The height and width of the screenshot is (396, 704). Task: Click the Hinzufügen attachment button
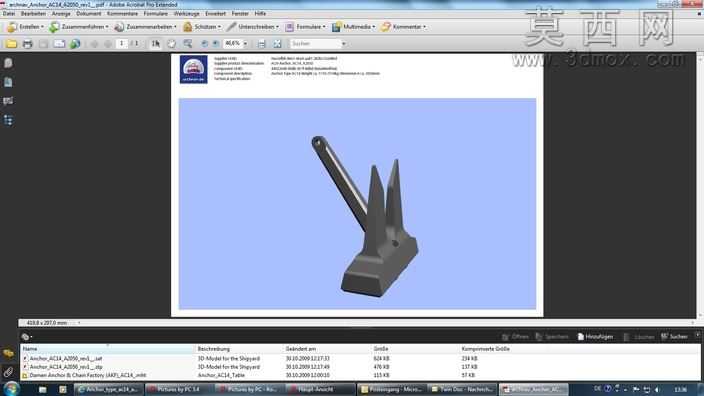coord(595,337)
